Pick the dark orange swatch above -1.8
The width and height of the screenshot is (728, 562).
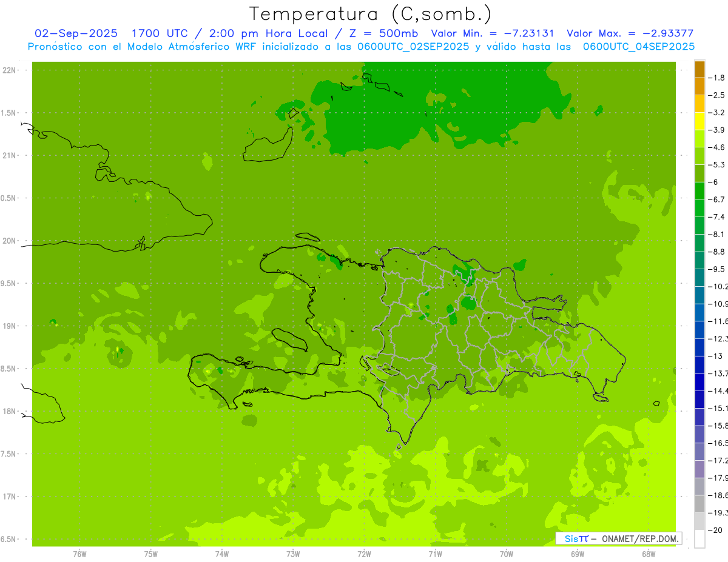point(699,69)
